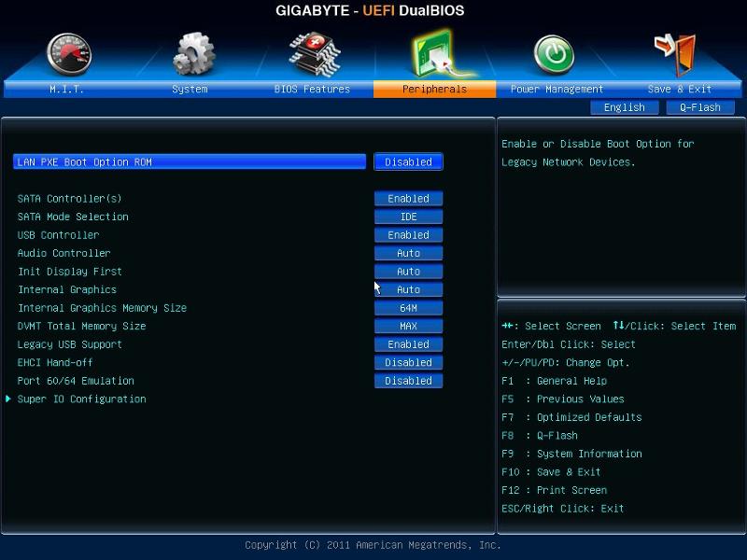Change USB Controller Enabled value
Image resolution: width=747 pixels, height=560 pixels.
pyautogui.click(x=408, y=235)
